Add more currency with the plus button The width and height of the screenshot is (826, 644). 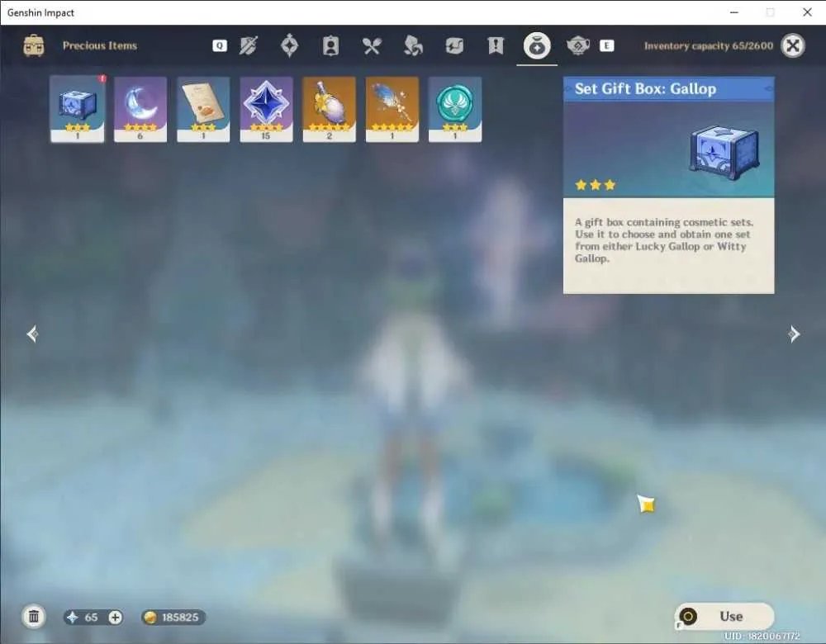[x=115, y=617]
